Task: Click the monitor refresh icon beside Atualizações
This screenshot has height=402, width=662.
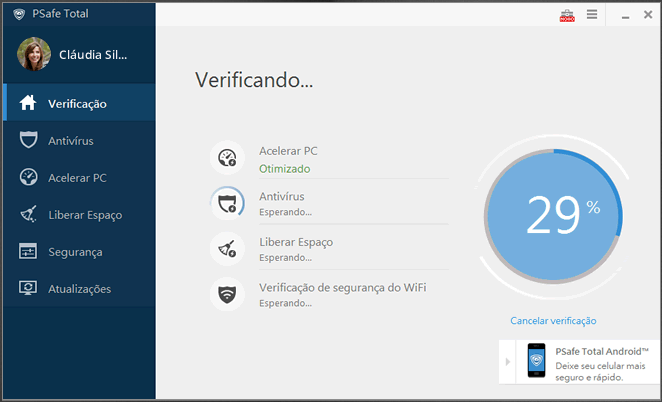Action: [28, 288]
